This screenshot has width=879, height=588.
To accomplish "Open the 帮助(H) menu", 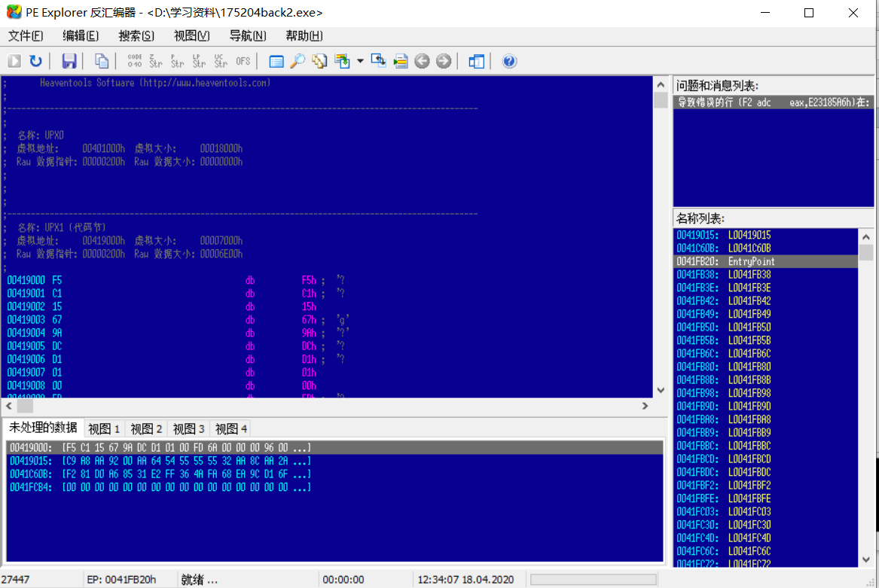I will 304,36.
